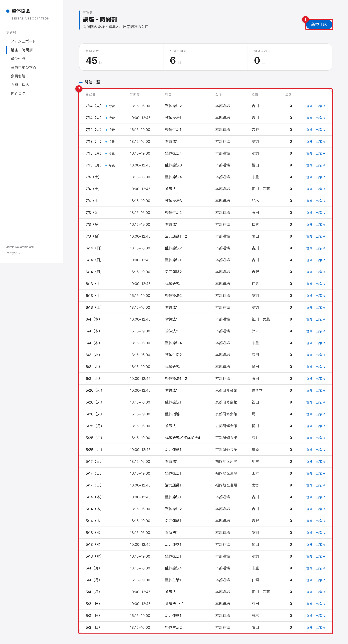The width and height of the screenshot is (348, 644).
Task: Open 詳細・出席 for 6/13 体癖研究
Action: (316, 284)
